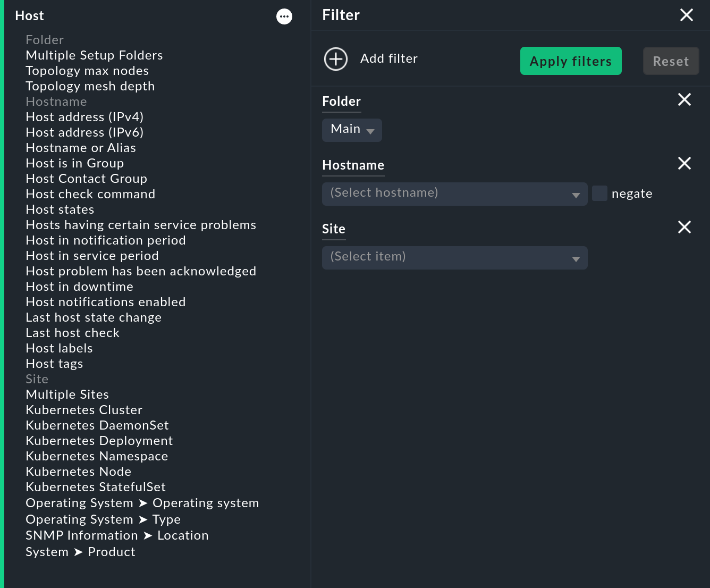The height and width of the screenshot is (588, 710).
Task: Select the Kubernetes Namespace filter
Action: pos(97,456)
